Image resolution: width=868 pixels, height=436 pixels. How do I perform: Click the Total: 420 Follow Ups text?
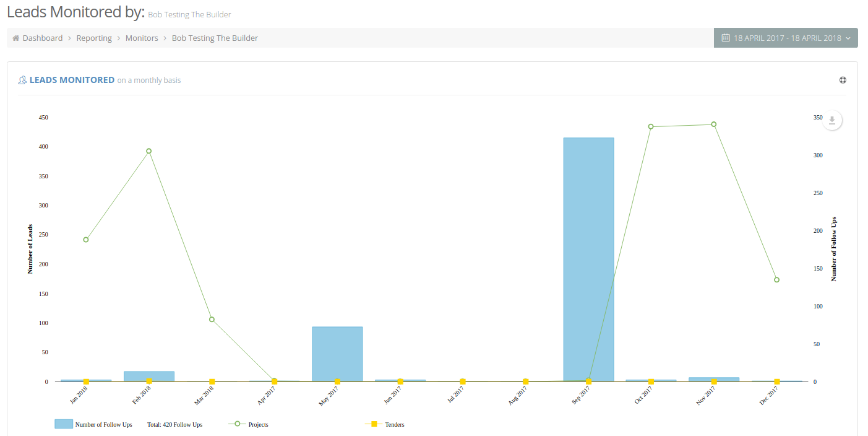pyautogui.click(x=174, y=425)
